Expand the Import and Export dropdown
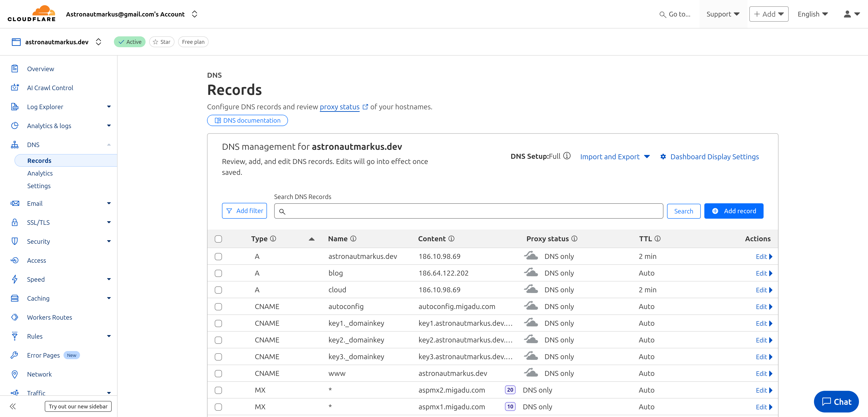Screen dimensions: 868x417 click(615, 157)
